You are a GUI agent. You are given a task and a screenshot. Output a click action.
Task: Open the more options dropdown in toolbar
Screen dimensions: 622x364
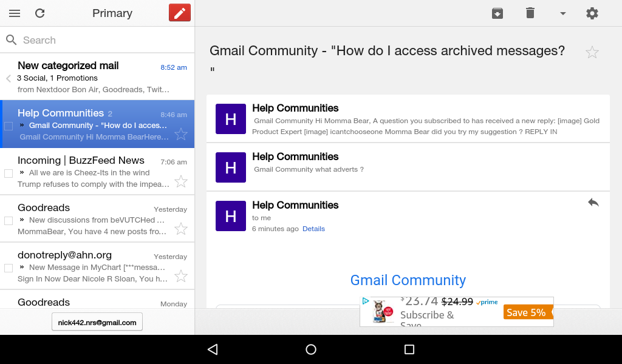[562, 13]
